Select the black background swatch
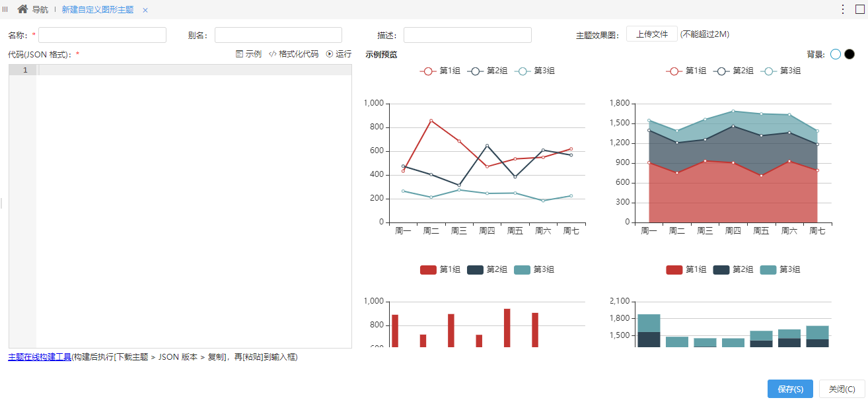The height and width of the screenshot is (402, 868). (850, 54)
